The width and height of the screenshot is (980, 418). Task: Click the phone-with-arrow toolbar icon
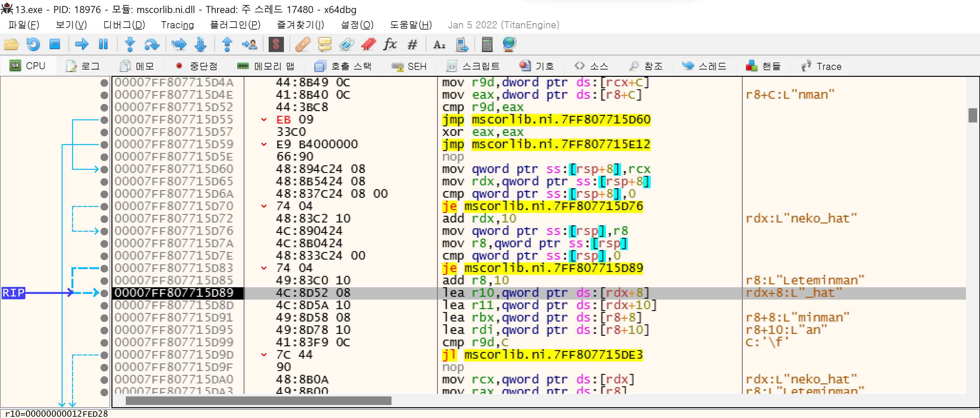coord(461,44)
